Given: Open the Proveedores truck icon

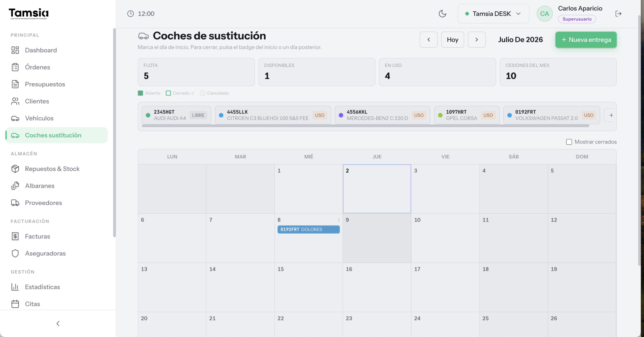Looking at the screenshot, I should pos(15,203).
